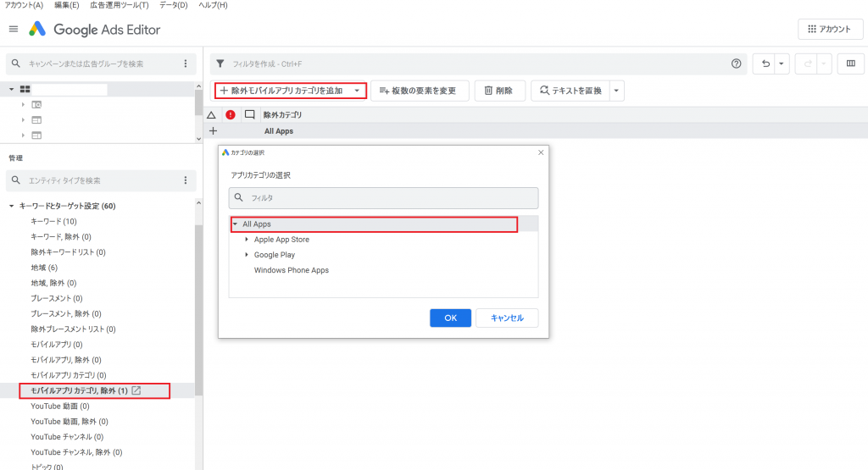
Task: Open the 広告運用ツール(T) menu
Action: click(x=119, y=5)
